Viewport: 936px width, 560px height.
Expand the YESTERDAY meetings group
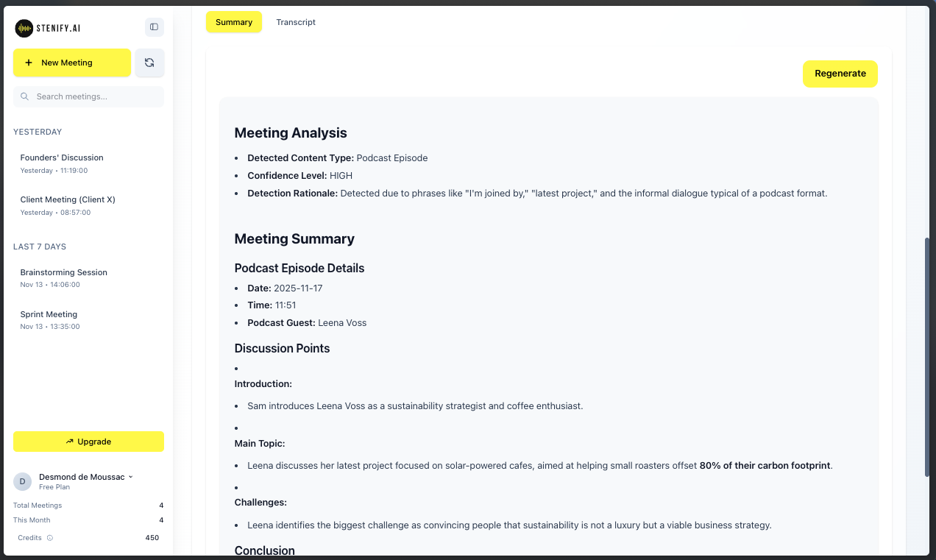pos(37,132)
